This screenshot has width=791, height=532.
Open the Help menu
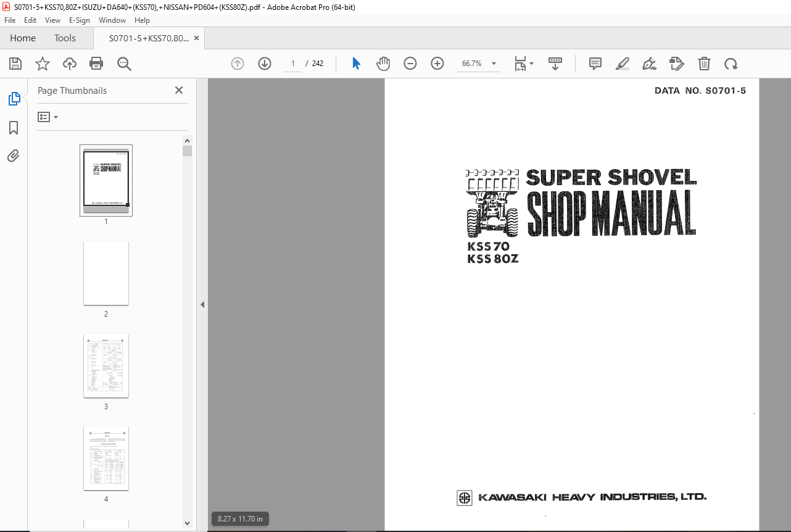click(x=143, y=20)
